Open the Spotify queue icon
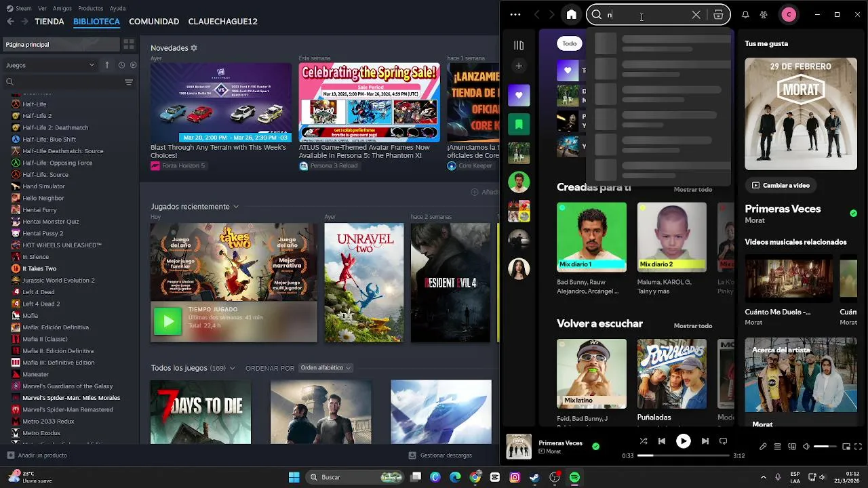 coord(778,447)
